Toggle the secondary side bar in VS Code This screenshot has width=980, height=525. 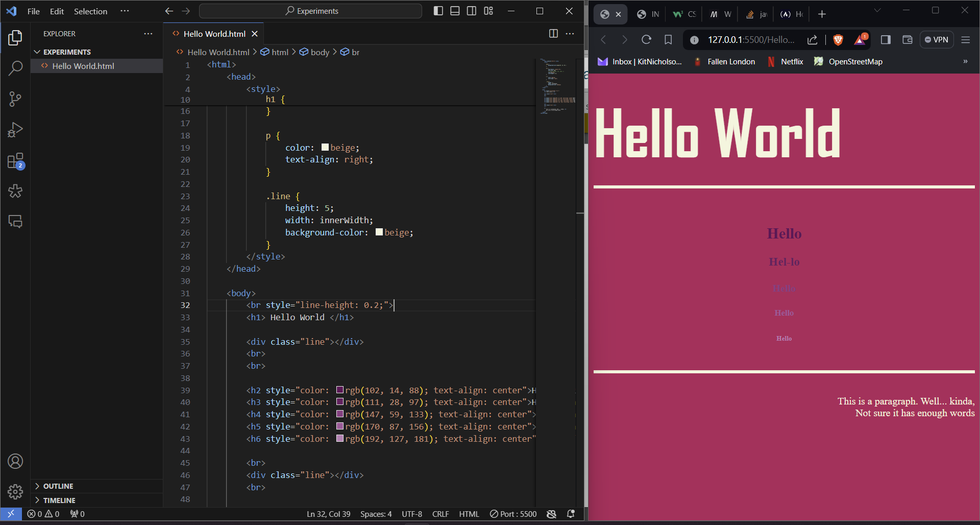(472, 11)
